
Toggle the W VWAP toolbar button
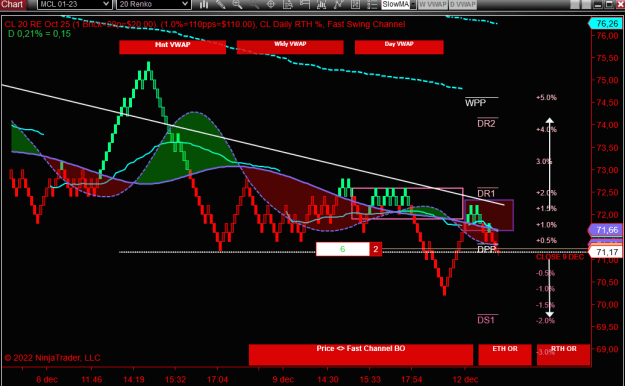tap(432, 4)
